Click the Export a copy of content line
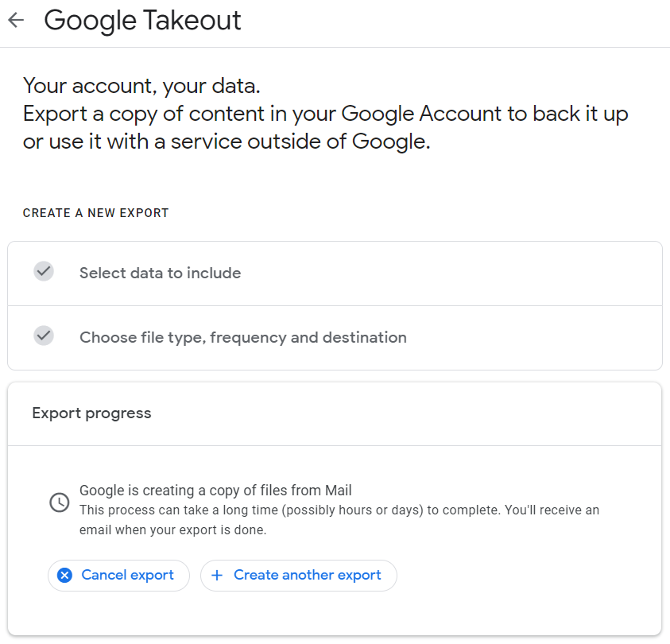Viewport: 670px width, 644px height. click(325, 114)
